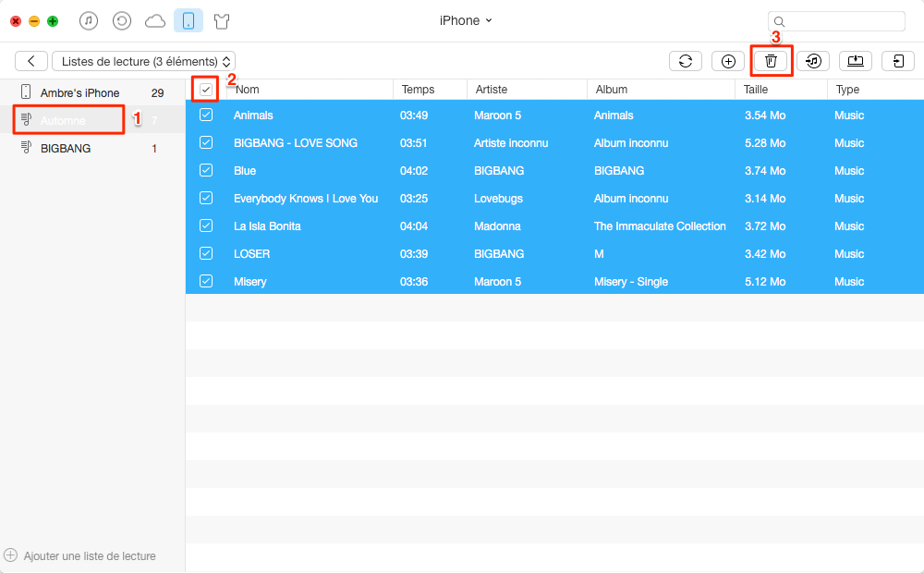Sort by the Album column header
This screenshot has width=924, height=573.
(x=662, y=90)
